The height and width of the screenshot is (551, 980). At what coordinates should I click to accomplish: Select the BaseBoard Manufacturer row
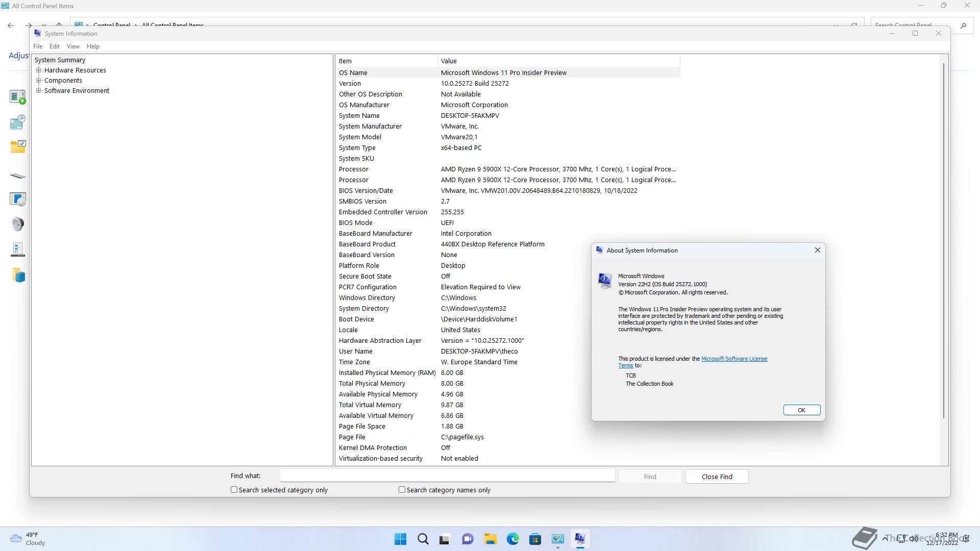click(508, 233)
